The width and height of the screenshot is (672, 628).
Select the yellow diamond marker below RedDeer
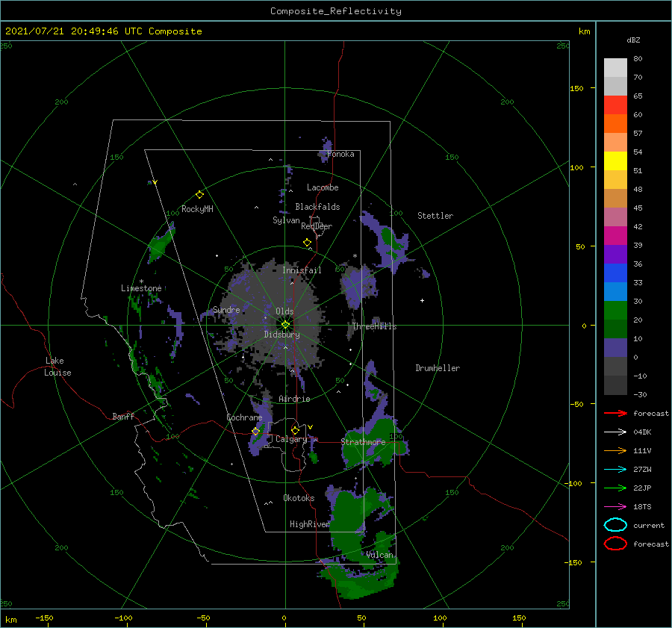[307, 243]
